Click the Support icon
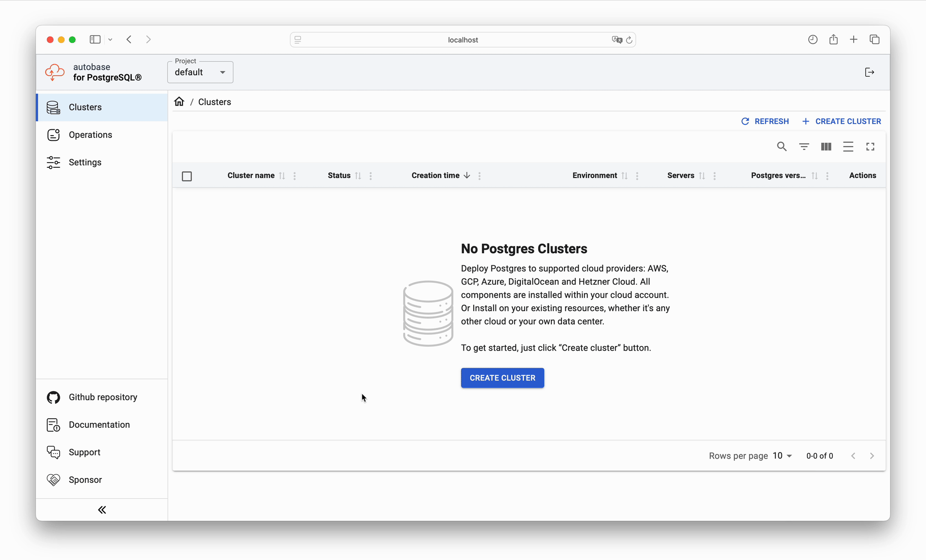 [x=53, y=452]
